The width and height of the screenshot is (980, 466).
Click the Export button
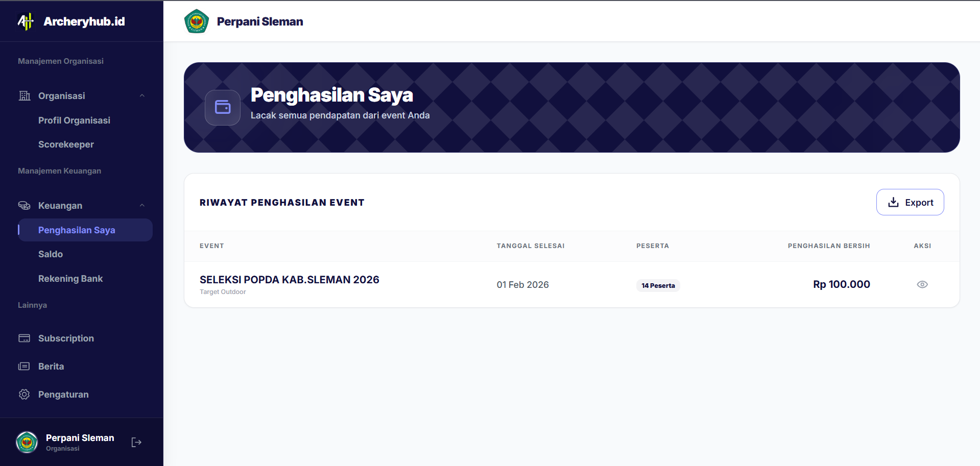[910, 202]
